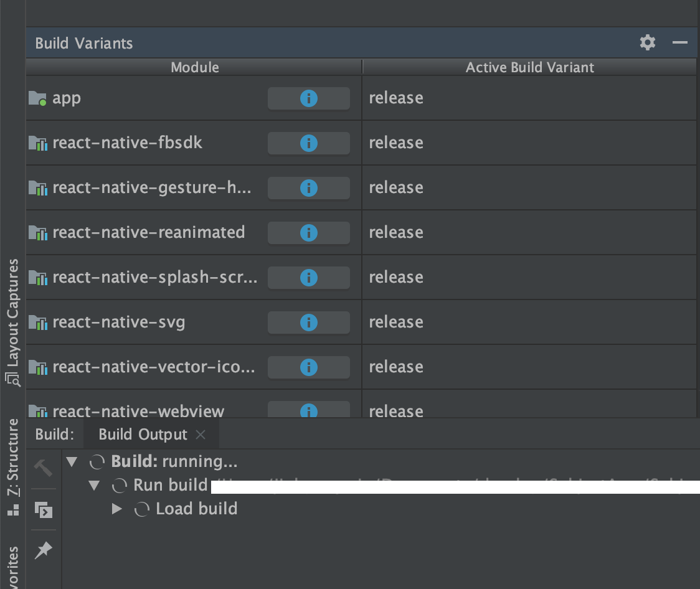Screen dimensions: 700x589
Task: Click info icon for react-native-reanimated module
Action: point(308,233)
